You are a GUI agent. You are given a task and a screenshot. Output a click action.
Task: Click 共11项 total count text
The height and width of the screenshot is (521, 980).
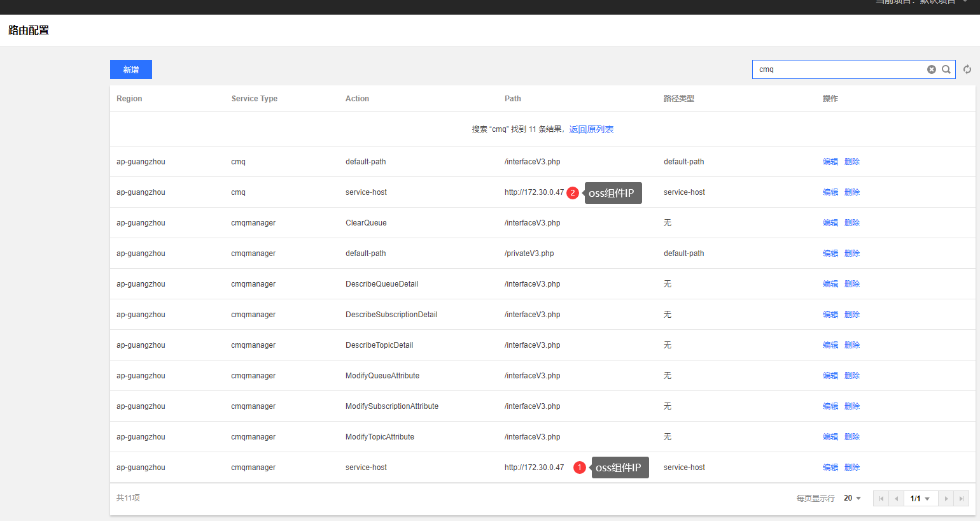(x=128, y=498)
